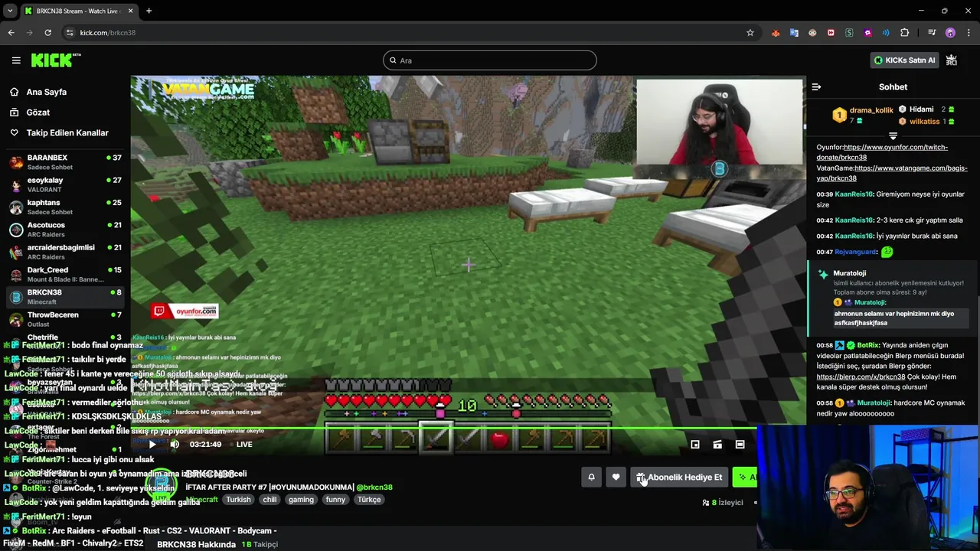
Task: Reload the page in browser
Action: pos(47,32)
